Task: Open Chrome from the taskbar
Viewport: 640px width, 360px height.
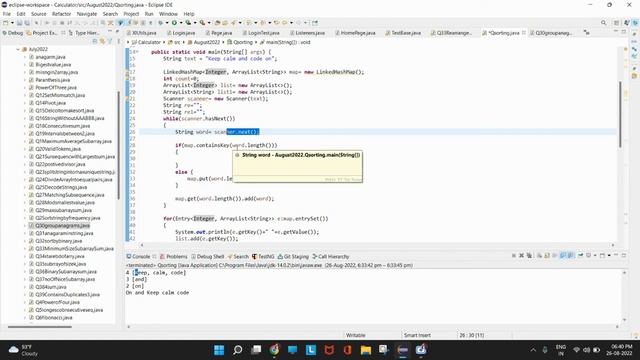Action: point(274,350)
